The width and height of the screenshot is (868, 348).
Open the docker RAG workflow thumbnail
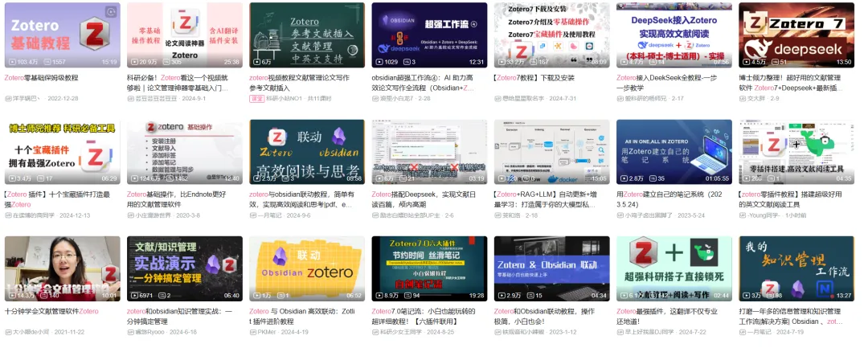click(552, 152)
